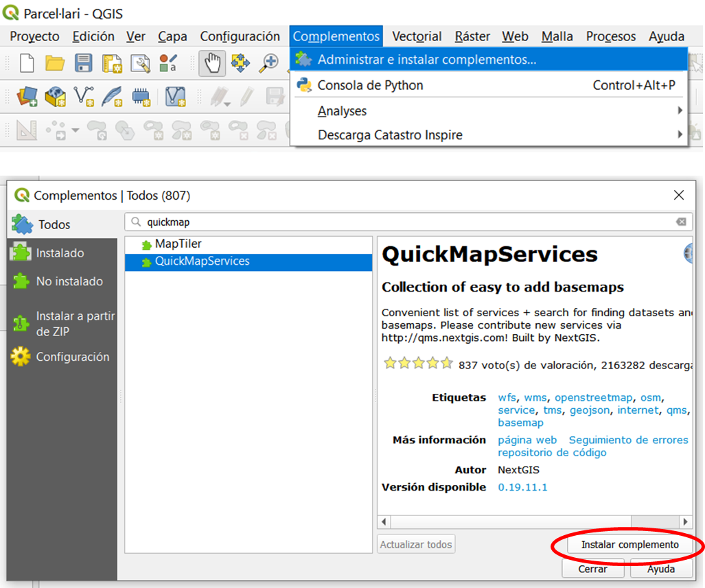Open repositorio de código link
Viewport: 705px width, 588px height.
552,452
